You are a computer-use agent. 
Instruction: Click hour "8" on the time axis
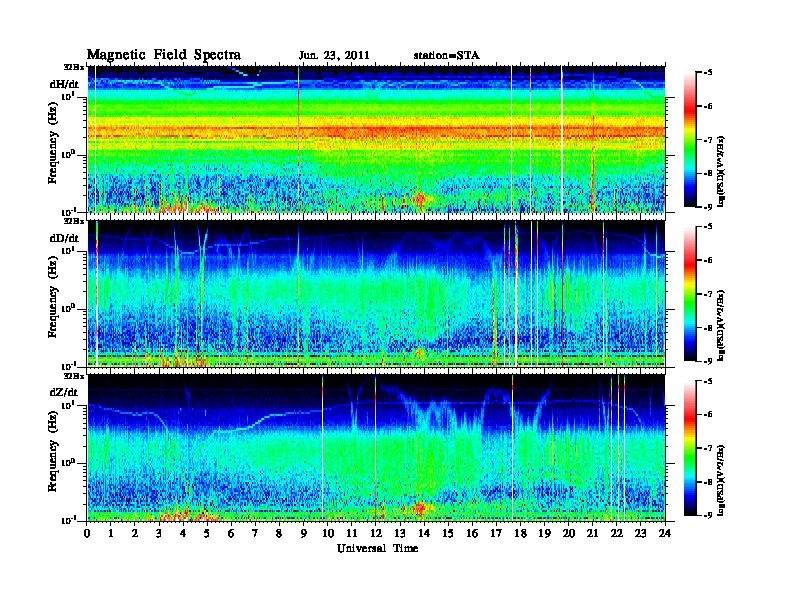coord(279,533)
